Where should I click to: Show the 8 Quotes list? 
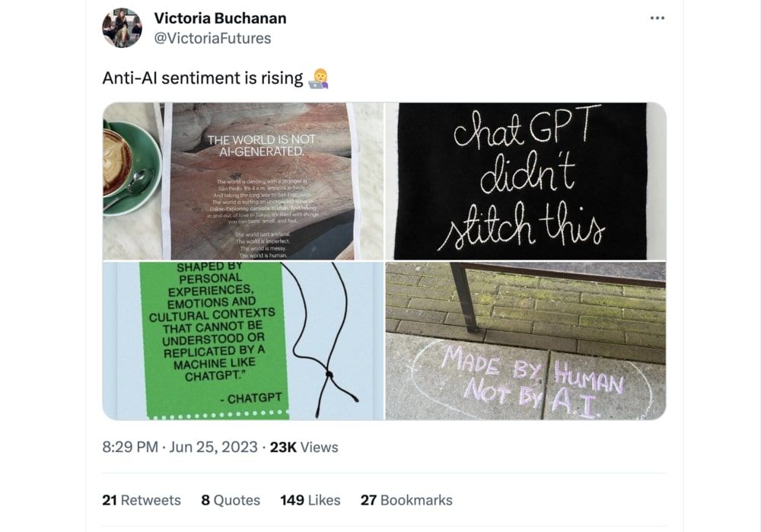pyautogui.click(x=231, y=500)
